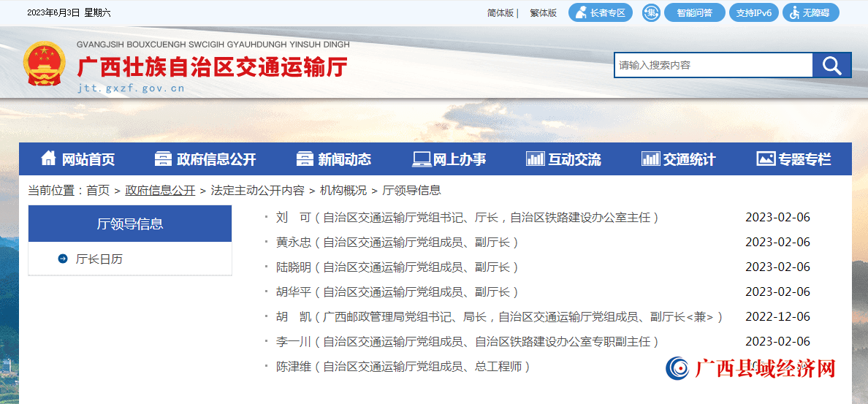Switch to 简体版 simplified version
The image size is (868, 404).
pos(500,13)
